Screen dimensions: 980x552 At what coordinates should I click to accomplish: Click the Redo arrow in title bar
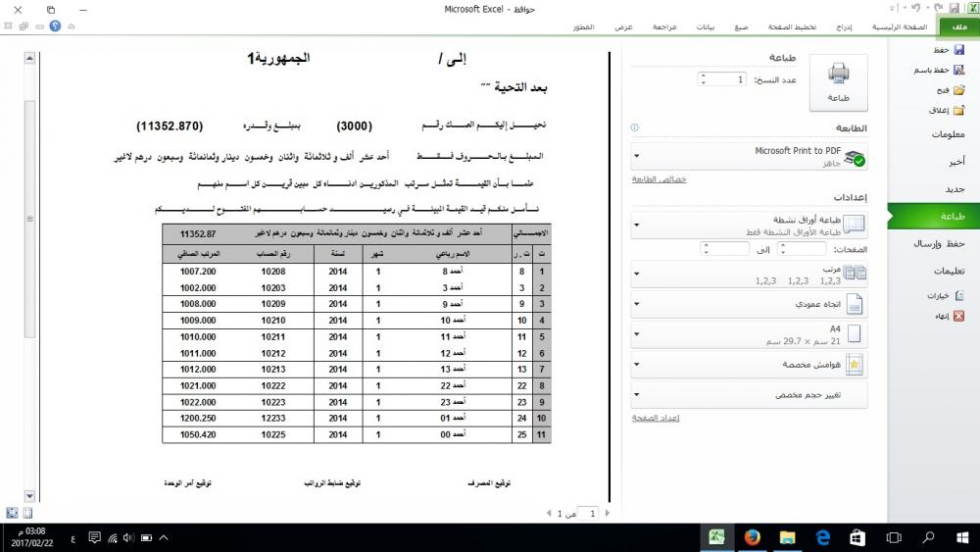tap(938, 8)
